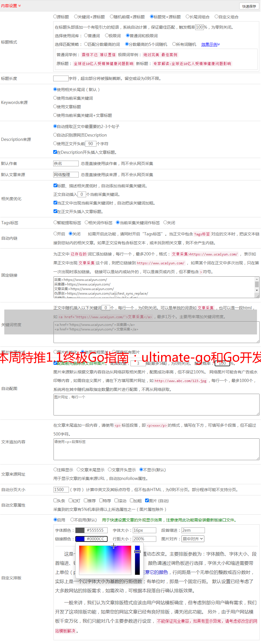Select 长尾词组合 title format radio

[x=187, y=17]
